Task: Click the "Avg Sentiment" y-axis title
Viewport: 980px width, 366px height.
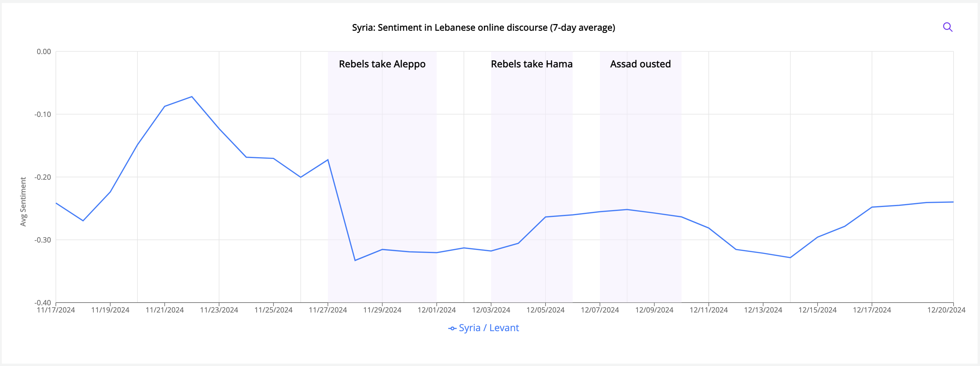Action: 23,201
